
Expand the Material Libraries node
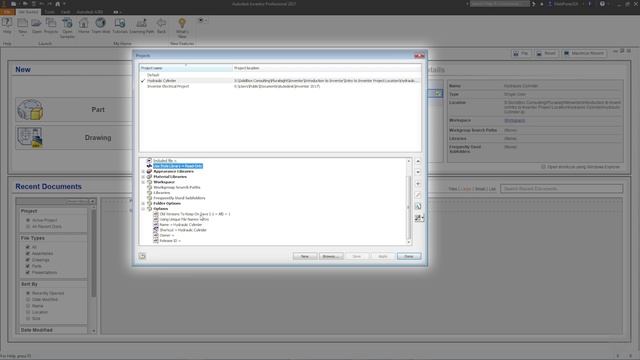143,177
